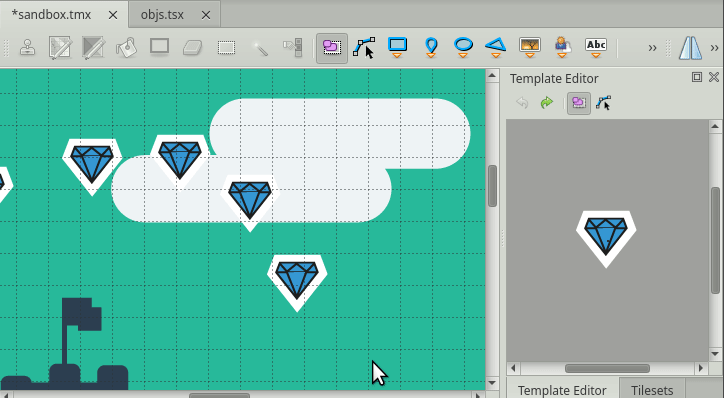724x398 pixels.
Task: Click Redo in Template Editor
Action: 547,103
